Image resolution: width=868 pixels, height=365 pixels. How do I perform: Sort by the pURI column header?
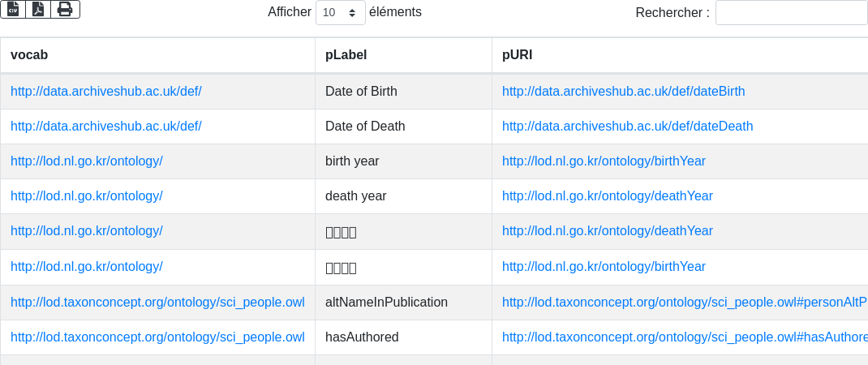(x=518, y=55)
